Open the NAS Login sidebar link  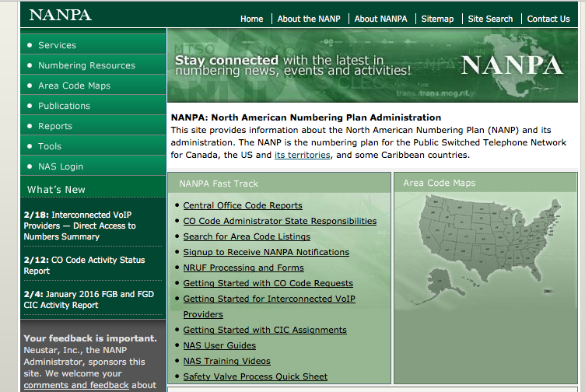pyautogui.click(x=61, y=166)
